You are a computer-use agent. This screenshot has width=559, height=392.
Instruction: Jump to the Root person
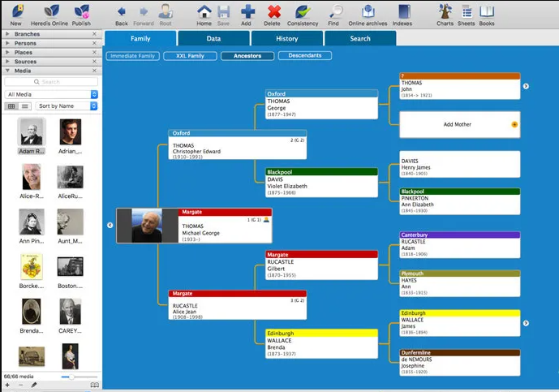click(166, 11)
